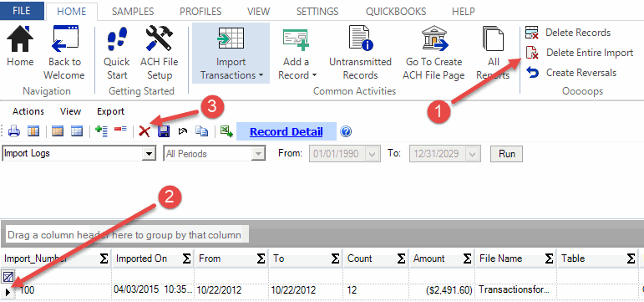The height and width of the screenshot is (302, 644).
Task: Click the red X delete icon
Action: pos(145,131)
